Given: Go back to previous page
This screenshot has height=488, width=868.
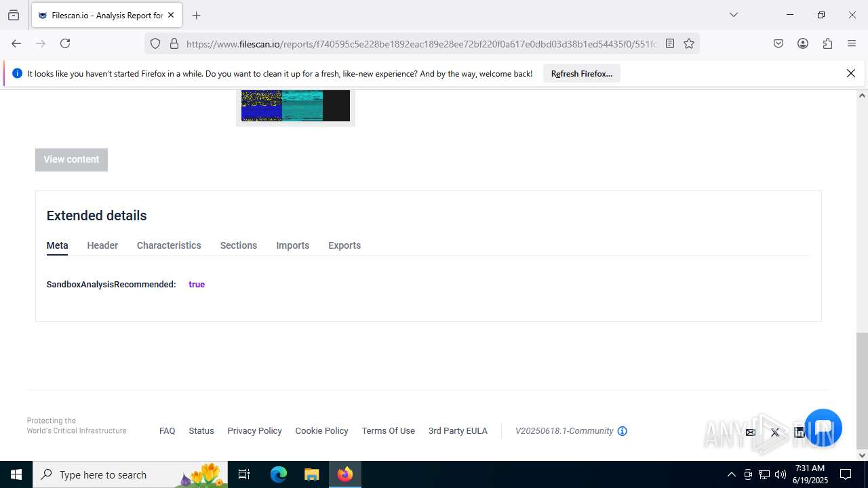Looking at the screenshot, I should [x=16, y=43].
